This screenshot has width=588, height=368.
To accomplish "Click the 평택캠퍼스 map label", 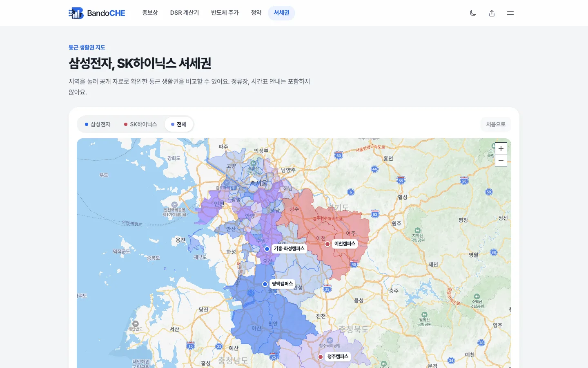I will 282,284.
